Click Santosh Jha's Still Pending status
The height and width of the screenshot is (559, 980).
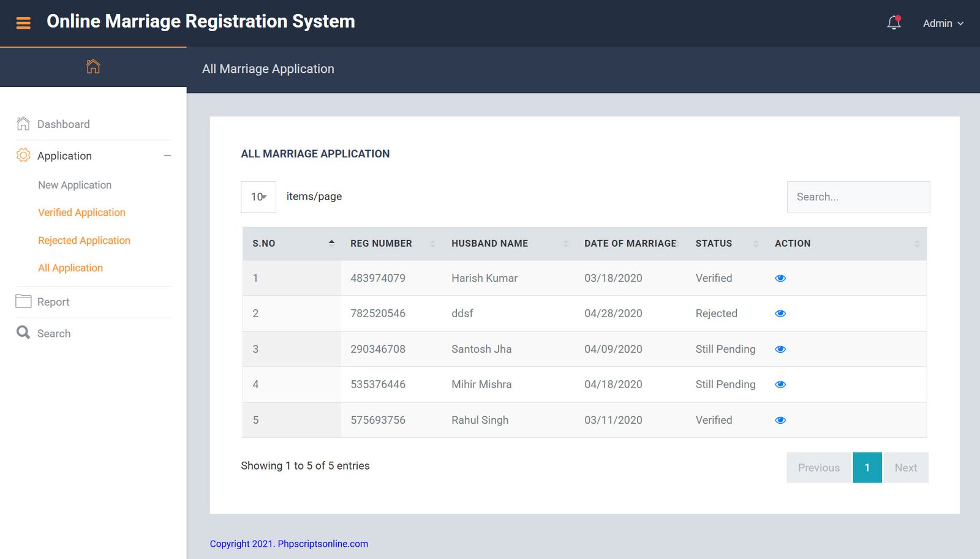[x=726, y=349]
